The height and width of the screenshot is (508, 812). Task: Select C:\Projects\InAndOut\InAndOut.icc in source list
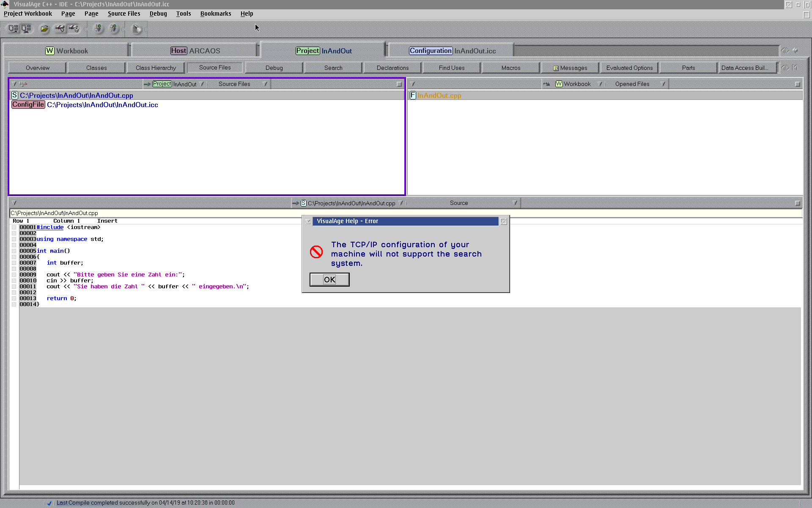pyautogui.click(x=102, y=105)
